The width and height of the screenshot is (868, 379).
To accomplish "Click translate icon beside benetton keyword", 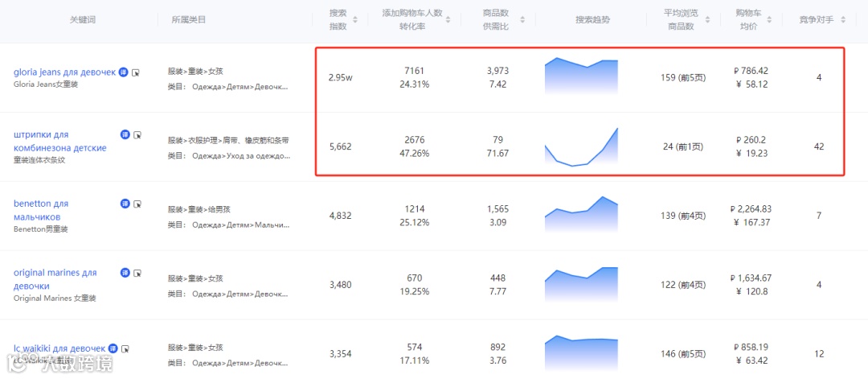I will 125,204.
